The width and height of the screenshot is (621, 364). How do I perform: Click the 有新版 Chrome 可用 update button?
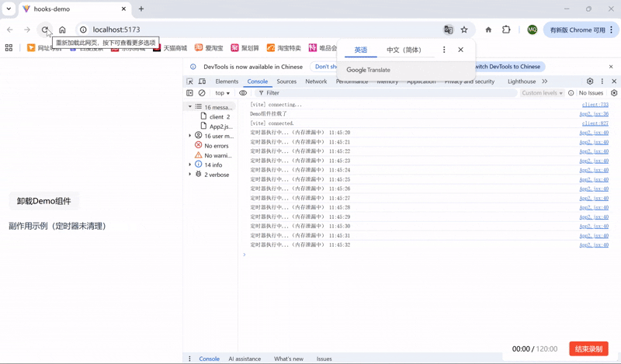click(581, 29)
